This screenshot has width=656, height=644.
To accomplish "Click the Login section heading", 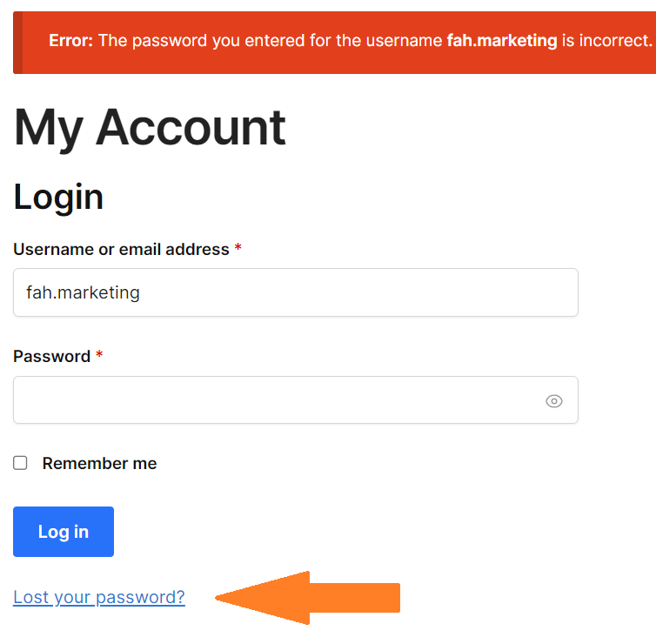I will 58,197.
